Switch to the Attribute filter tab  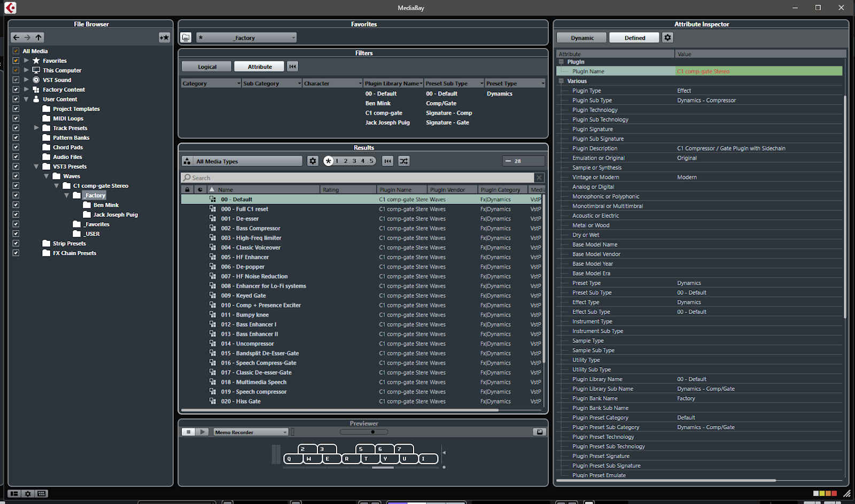tap(260, 67)
